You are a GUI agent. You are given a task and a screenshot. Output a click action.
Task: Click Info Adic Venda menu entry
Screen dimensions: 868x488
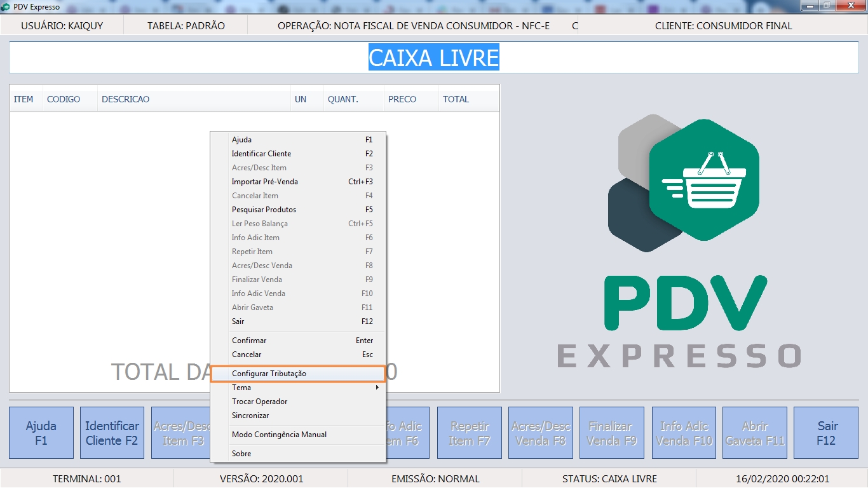297,294
